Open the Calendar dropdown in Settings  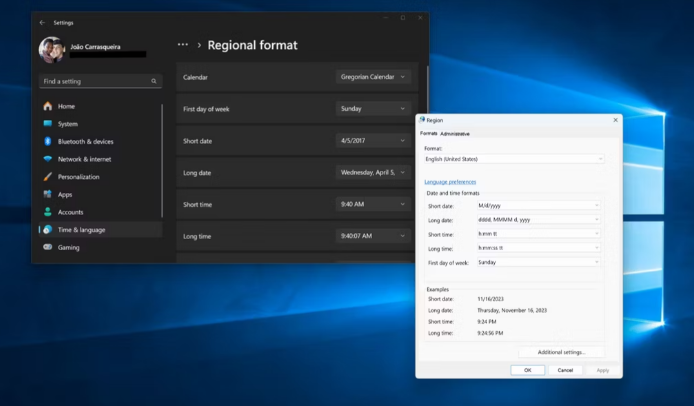tap(373, 77)
